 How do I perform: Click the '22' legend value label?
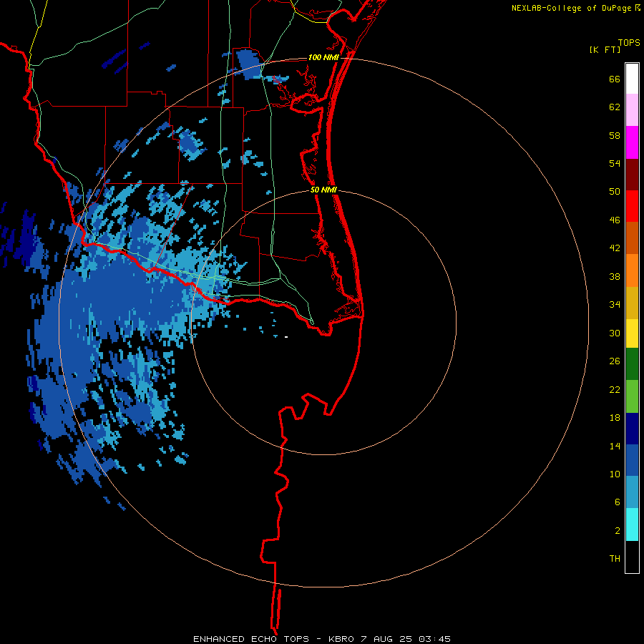[615, 389]
